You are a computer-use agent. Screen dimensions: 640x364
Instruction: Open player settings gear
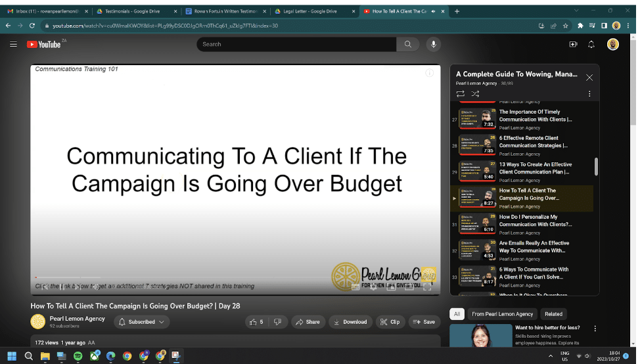373,287
